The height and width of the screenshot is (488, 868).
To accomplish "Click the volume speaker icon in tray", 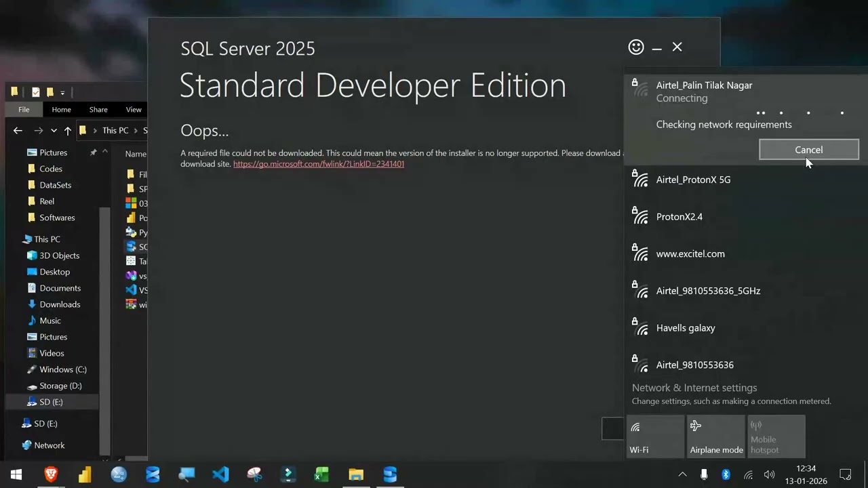I will pos(769,474).
